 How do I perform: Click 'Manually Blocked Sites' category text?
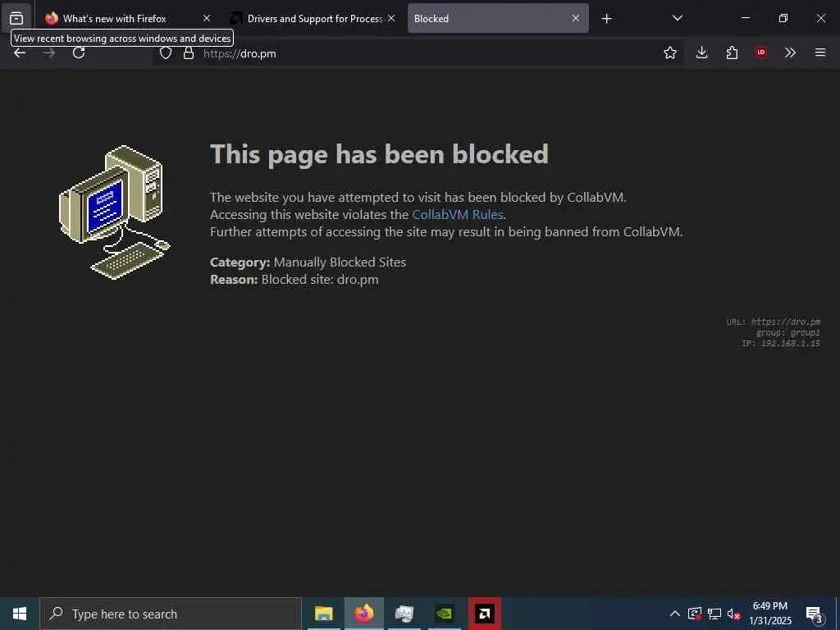pos(340,262)
